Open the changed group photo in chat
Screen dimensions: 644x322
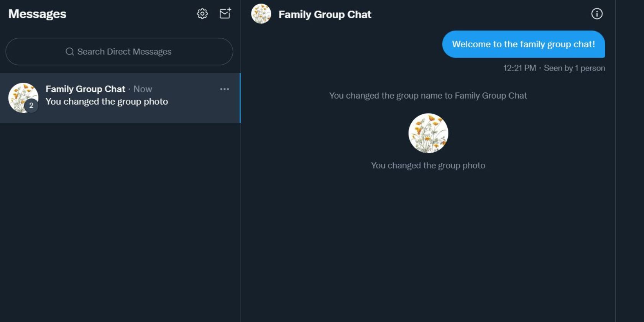(x=428, y=133)
